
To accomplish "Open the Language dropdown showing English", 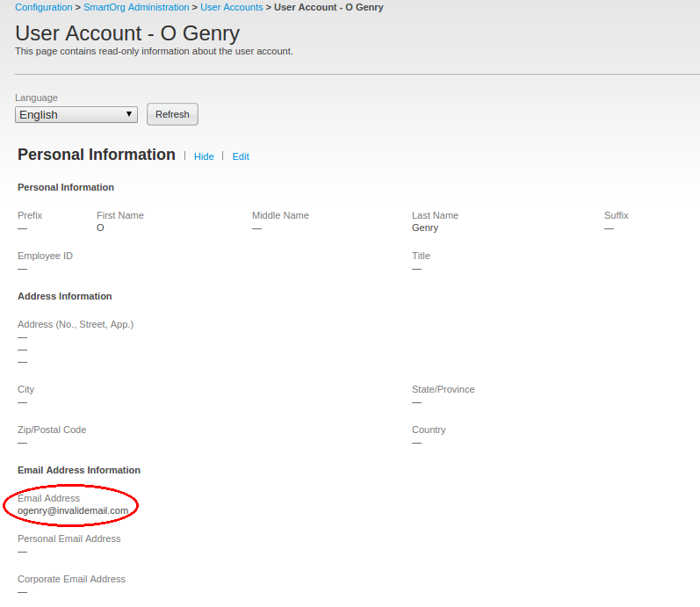I will tap(76, 114).
